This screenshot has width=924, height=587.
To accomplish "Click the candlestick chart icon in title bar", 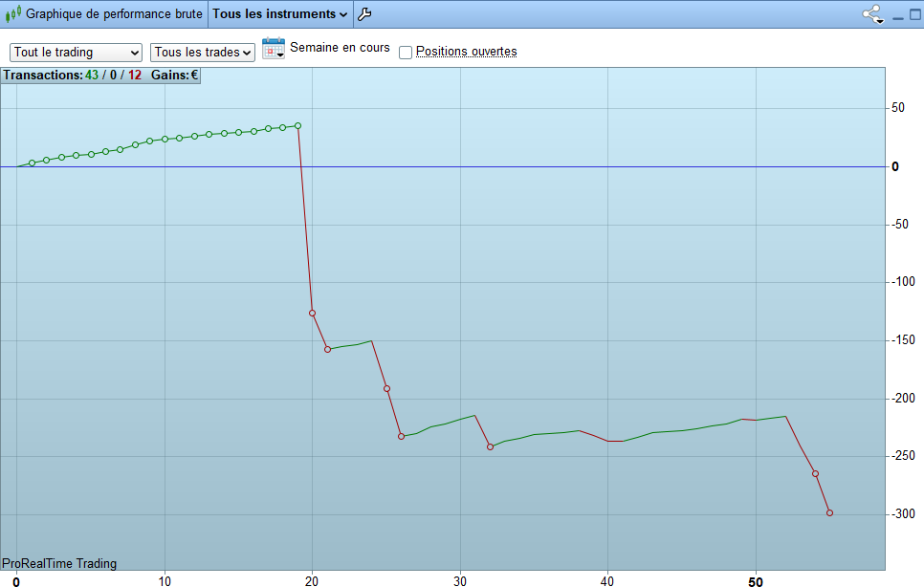I will [x=13, y=13].
